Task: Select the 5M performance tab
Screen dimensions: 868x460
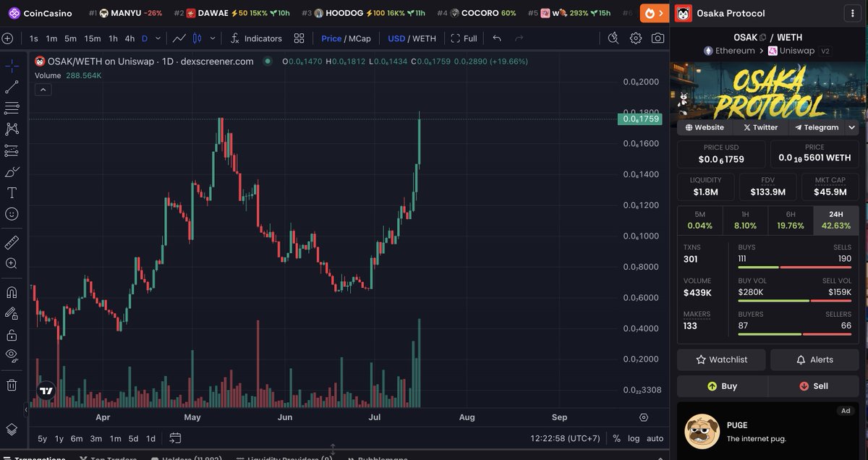Action: 699,220
